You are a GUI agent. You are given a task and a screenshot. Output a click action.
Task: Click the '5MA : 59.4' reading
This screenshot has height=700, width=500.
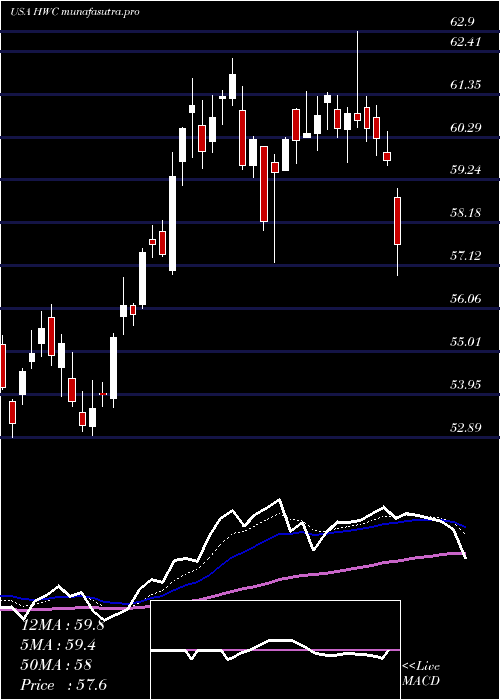(x=59, y=645)
